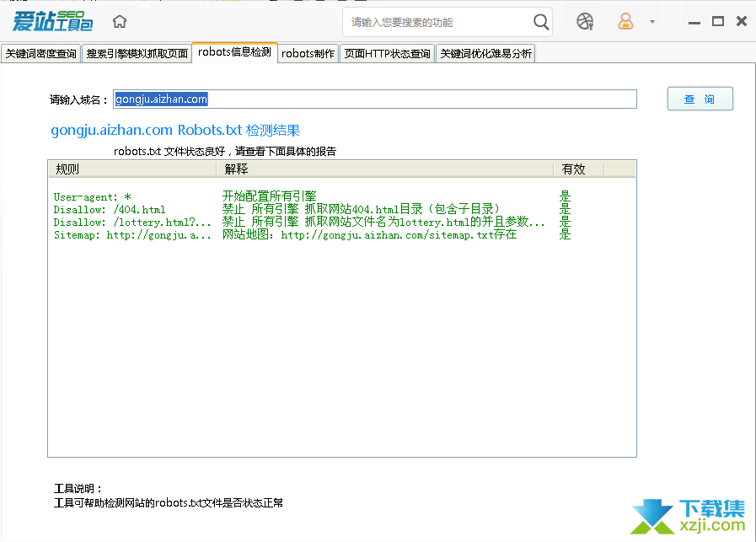Click the 'gongju.aizhan.com Robots.txt 检测结果' heading

click(x=175, y=130)
